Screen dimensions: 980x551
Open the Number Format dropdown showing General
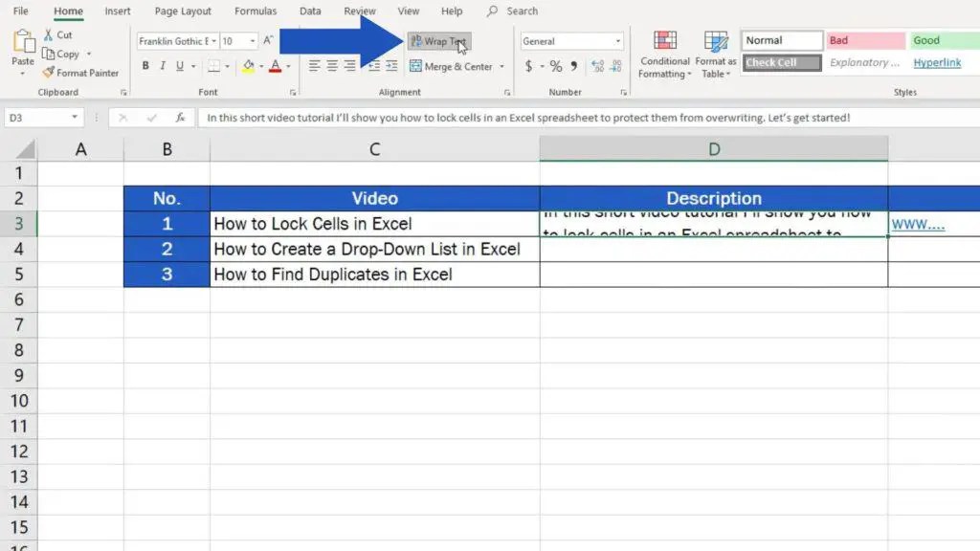(x=571, y=39)
